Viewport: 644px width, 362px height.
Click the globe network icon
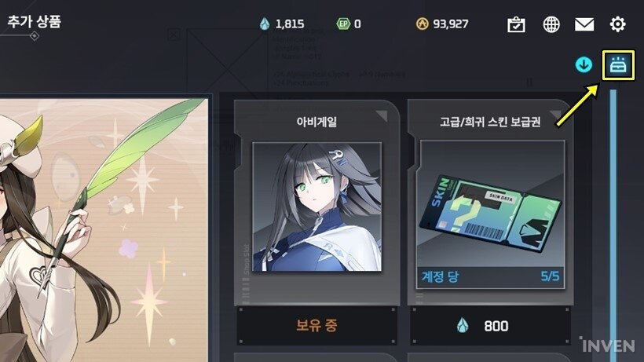point(551,24)
